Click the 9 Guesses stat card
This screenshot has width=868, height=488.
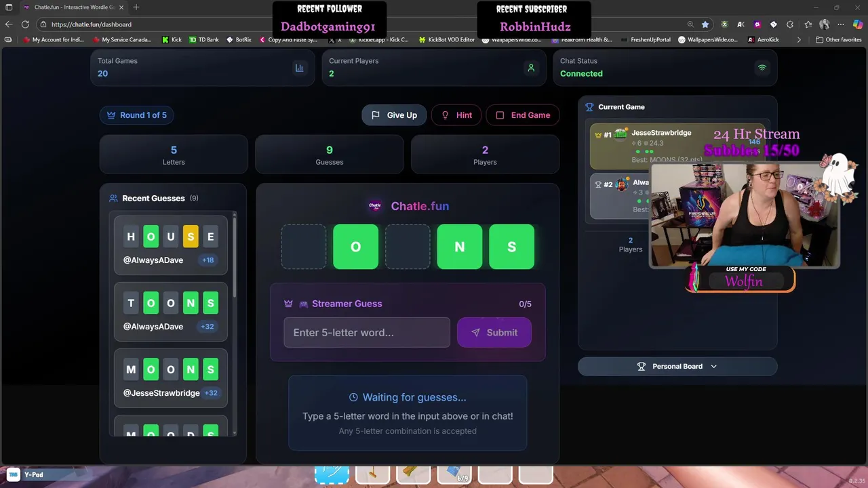point(330,155)
